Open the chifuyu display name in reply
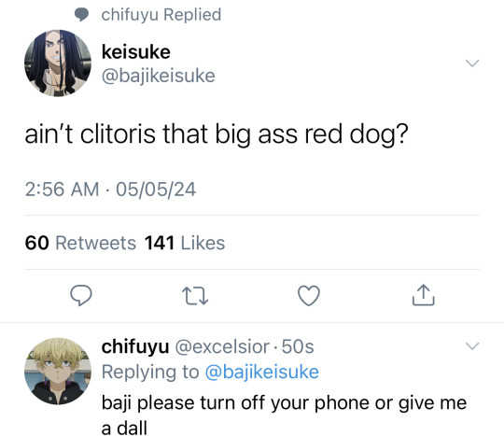Viewport: 504px width, 436px height. tap(135, 346)
